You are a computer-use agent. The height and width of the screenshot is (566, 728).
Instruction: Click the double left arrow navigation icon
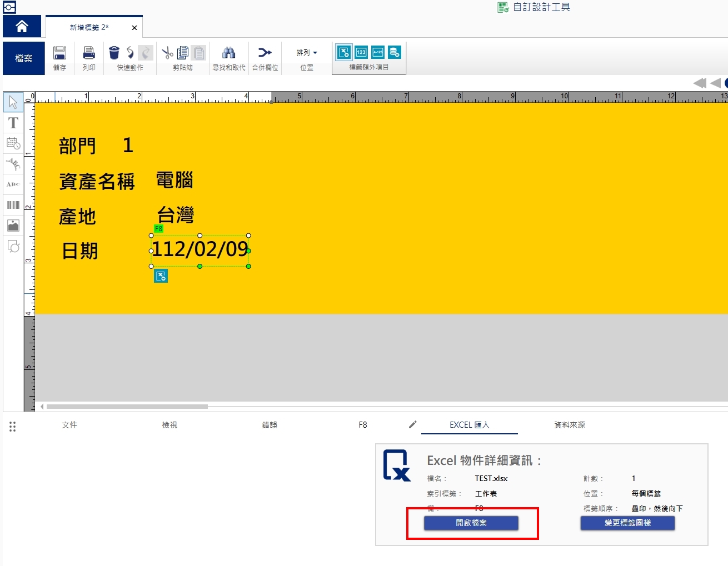pyautogui.click(x=700, y=83)
